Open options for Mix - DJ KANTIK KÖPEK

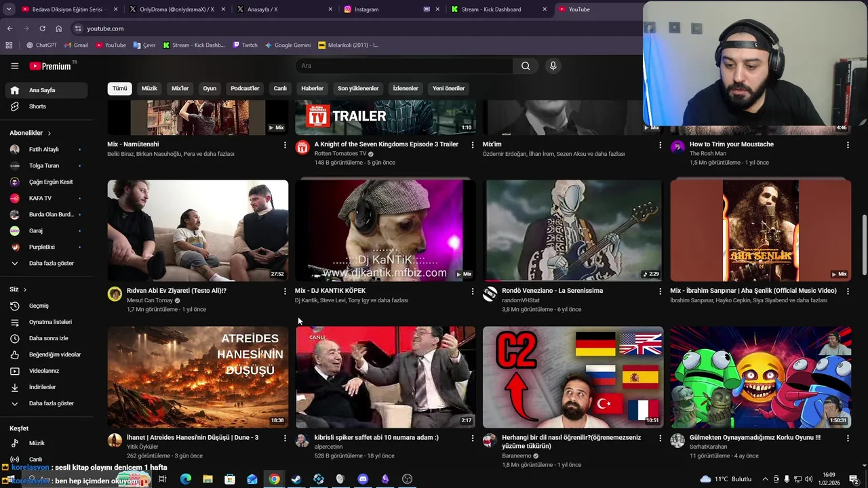click(473, 291)
